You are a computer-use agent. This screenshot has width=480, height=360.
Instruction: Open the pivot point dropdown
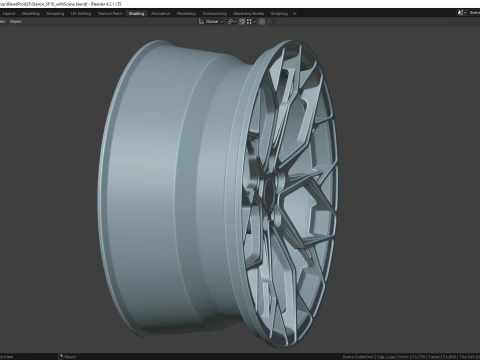coord(231,22)
